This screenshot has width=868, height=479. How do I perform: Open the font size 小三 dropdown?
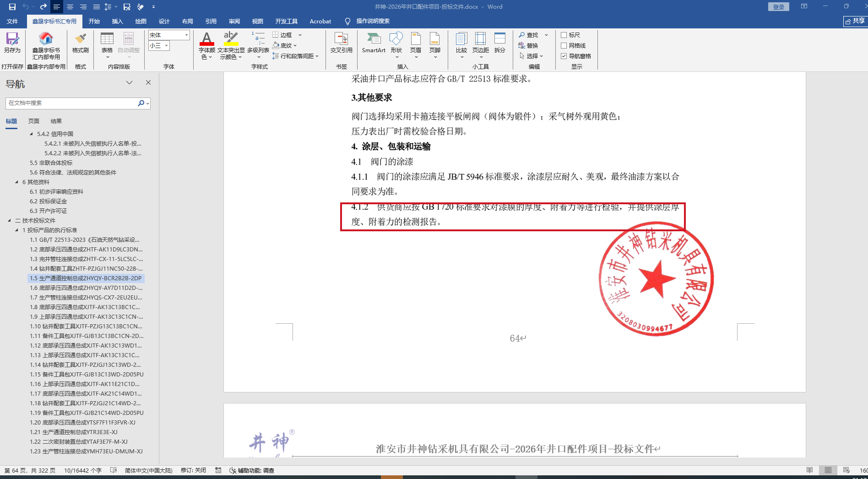click(x=167, y=46)
